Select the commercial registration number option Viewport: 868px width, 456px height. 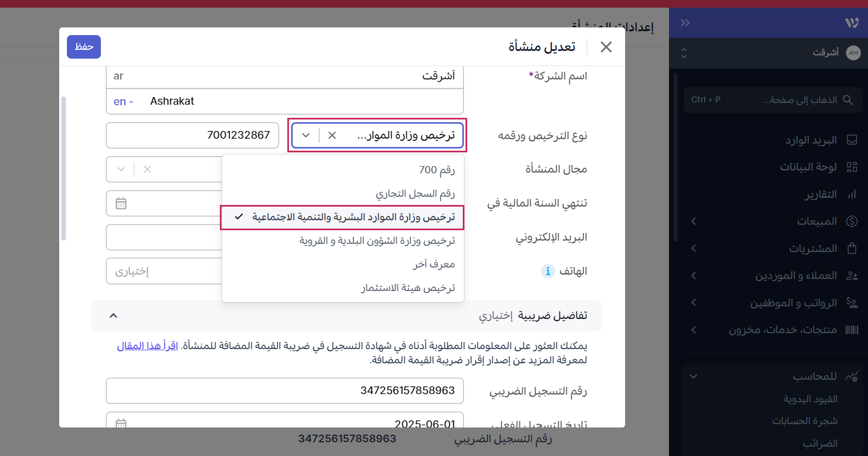point(415,193)
